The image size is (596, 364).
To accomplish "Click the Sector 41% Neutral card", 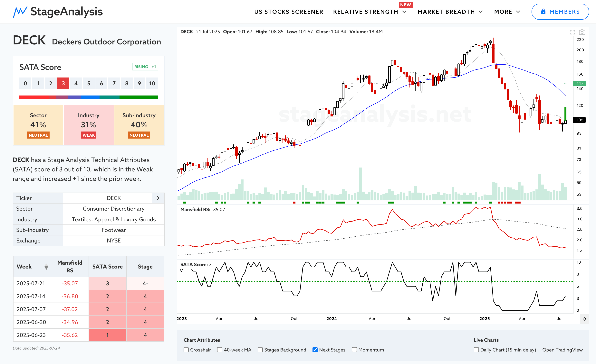I will (38, 125).
